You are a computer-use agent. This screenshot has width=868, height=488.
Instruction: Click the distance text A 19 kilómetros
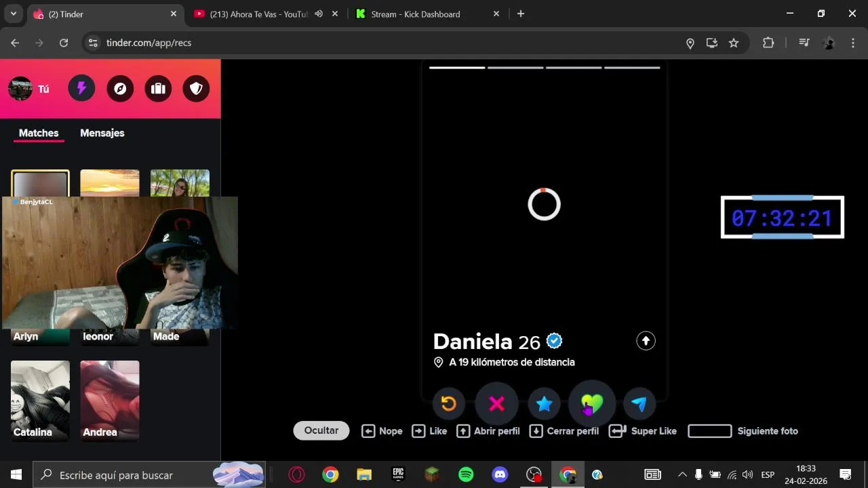512,363
